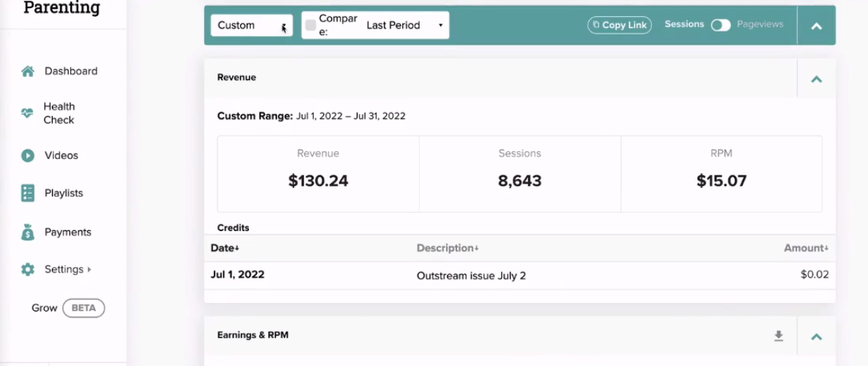Click the Jul 1, 2022 credit date

[x=237, y=274]
